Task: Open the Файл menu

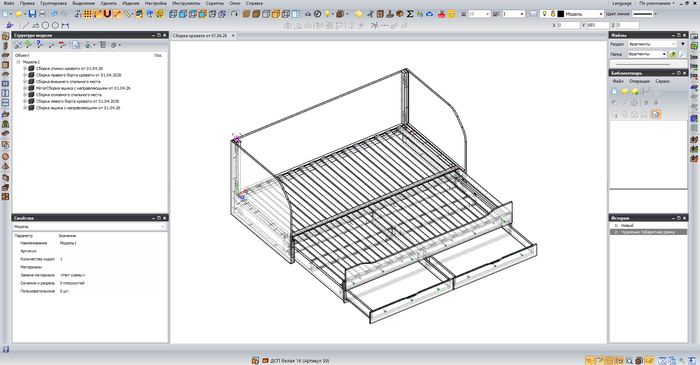Action: point(8,3)
